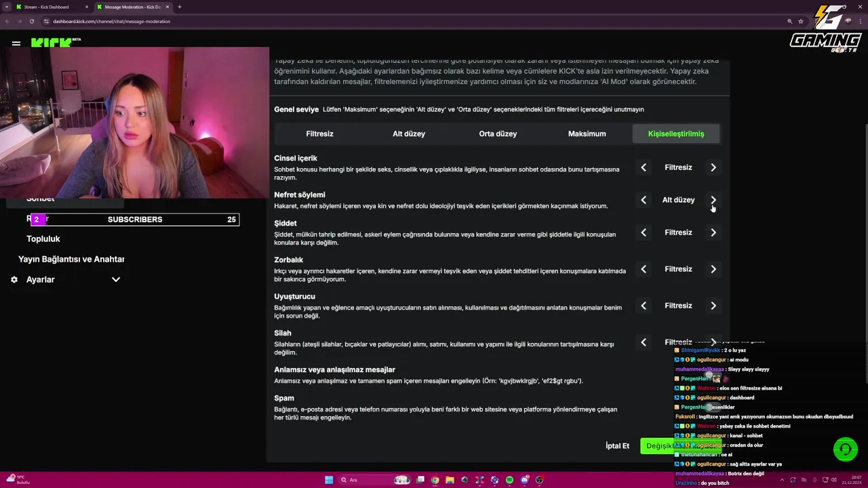
Task: Open Spotify from the taskbar
Action: (509, 480)
